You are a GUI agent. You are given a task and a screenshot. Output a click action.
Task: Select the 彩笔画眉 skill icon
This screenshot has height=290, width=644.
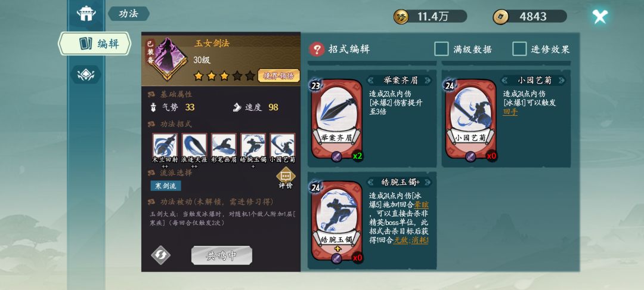coord(224,145)
